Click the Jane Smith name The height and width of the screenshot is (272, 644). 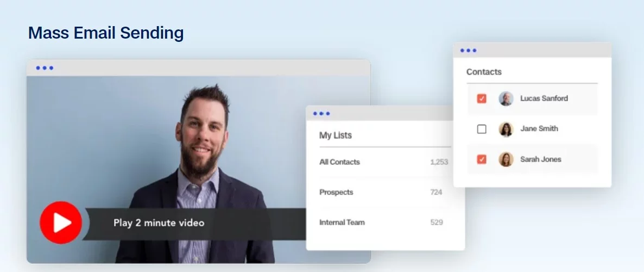pyautogui.click(x=539, y=128)
